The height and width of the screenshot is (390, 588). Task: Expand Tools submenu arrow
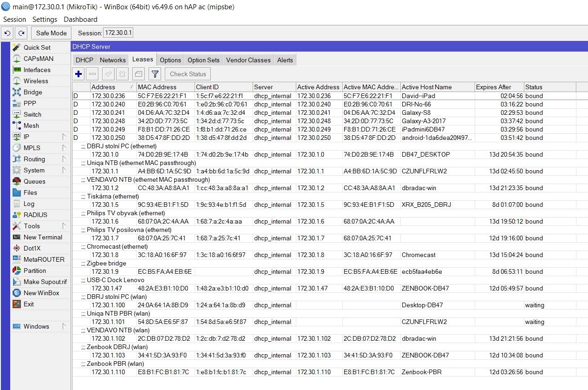[64, 226]
